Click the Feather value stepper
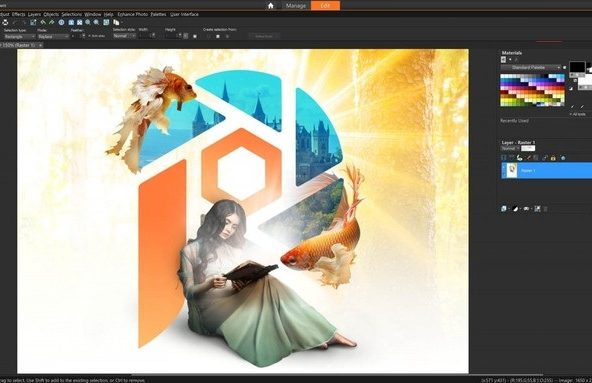 coord(83,36)
